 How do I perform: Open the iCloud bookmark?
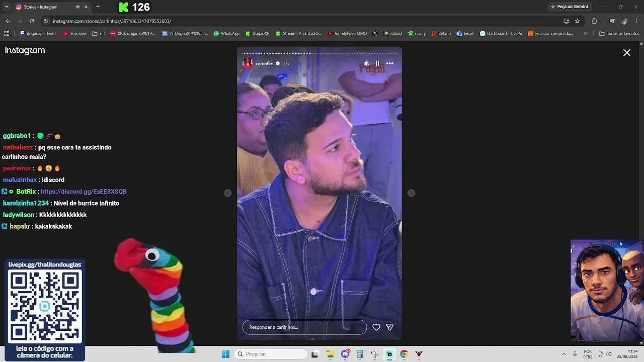click(392, 34)
